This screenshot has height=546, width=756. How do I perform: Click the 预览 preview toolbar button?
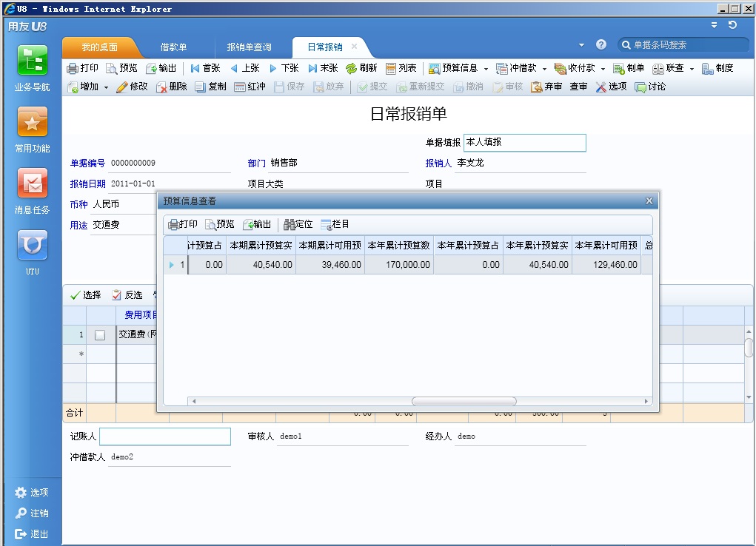click(x=122, y=68)
